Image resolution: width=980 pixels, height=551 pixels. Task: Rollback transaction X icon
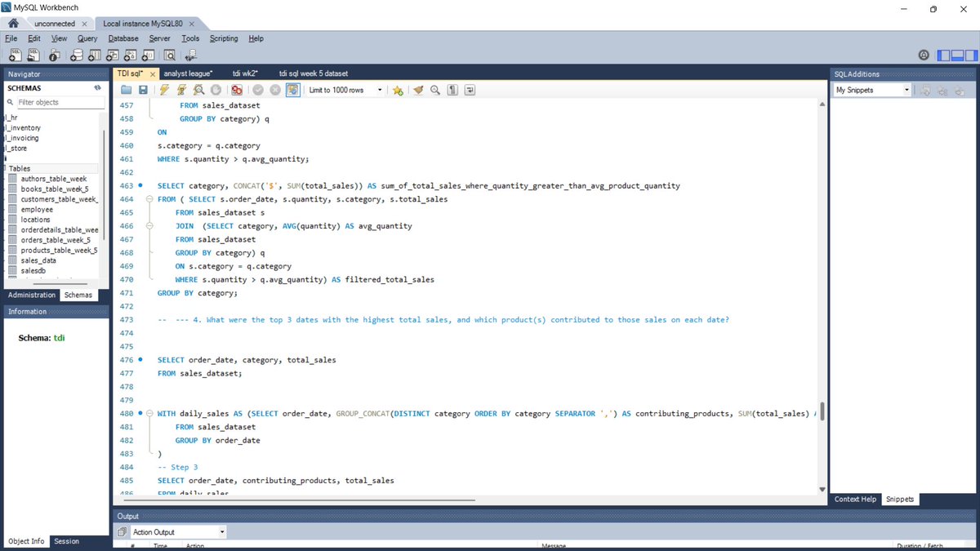tap(275, 90)
